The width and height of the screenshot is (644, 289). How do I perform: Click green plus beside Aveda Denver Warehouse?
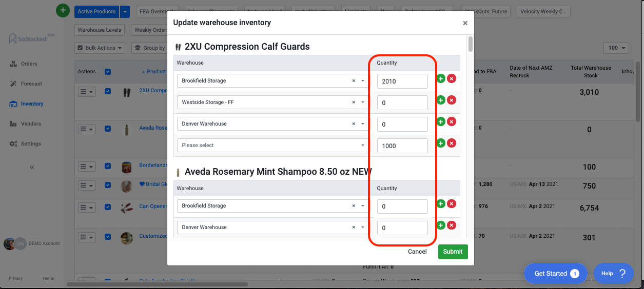441,225
